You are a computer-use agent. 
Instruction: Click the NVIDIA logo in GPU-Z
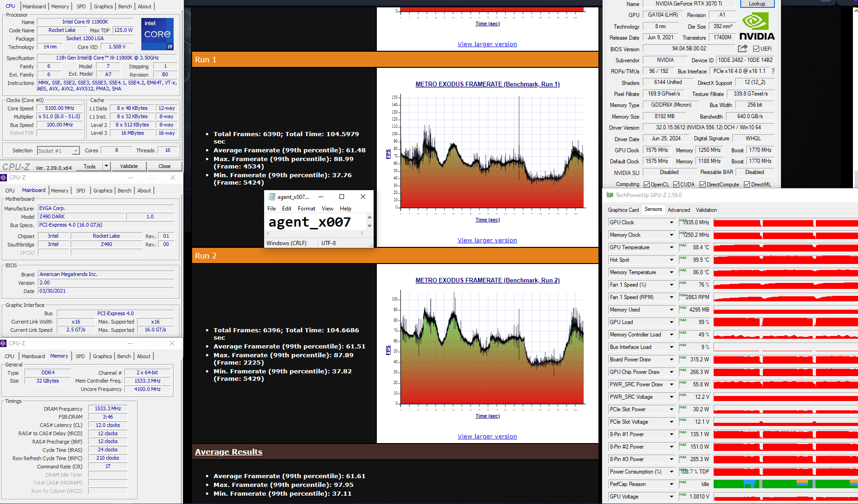[757, 27]
